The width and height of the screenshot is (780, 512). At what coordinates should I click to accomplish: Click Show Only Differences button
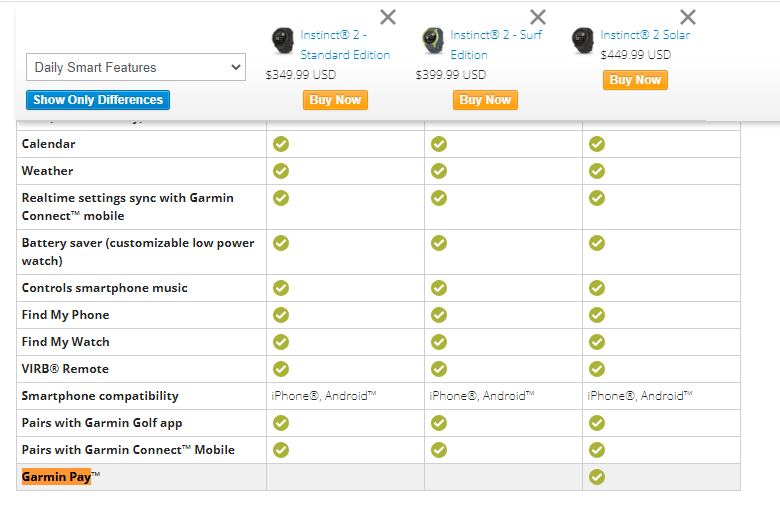(98, 100)
